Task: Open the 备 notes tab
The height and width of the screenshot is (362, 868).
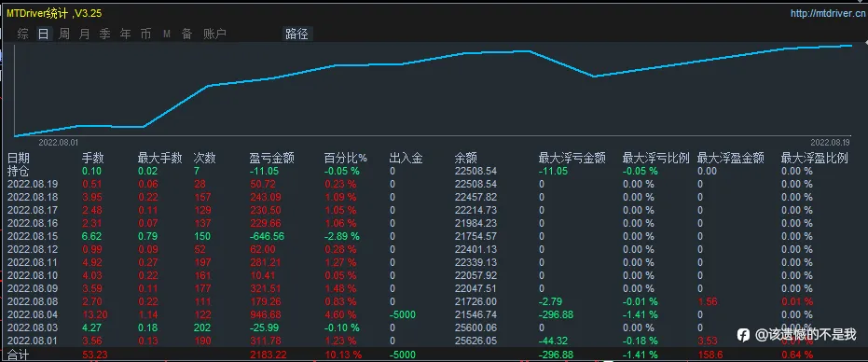Action: (187, 35)
